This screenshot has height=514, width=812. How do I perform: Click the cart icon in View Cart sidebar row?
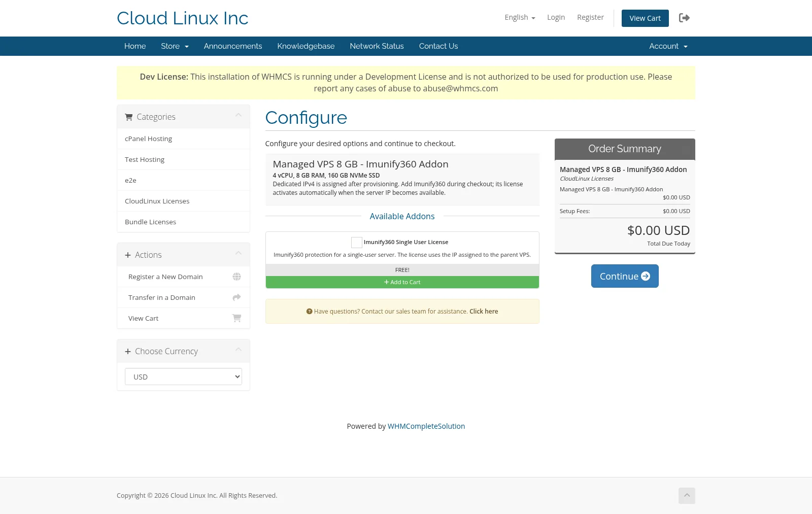tap(236, 318)
